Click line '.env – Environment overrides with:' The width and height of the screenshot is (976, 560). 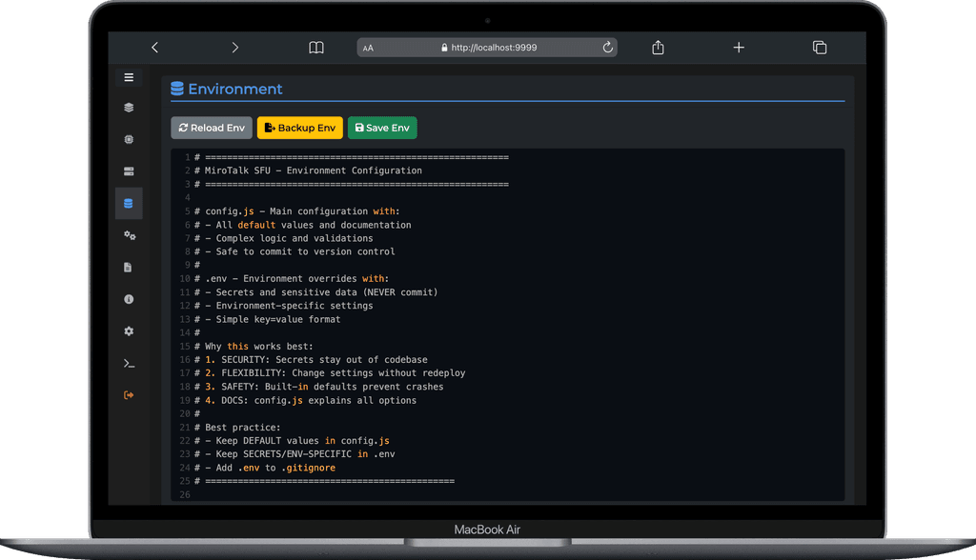coord(297,279)
